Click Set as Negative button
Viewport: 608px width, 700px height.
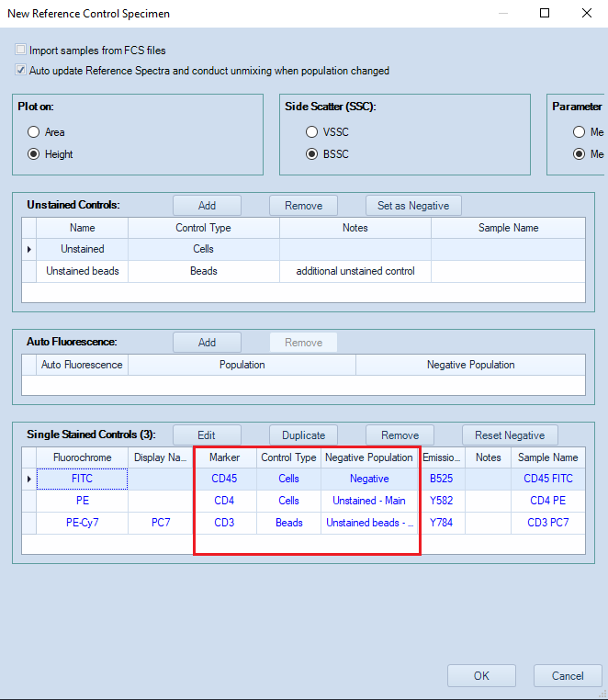pos(413,206)
